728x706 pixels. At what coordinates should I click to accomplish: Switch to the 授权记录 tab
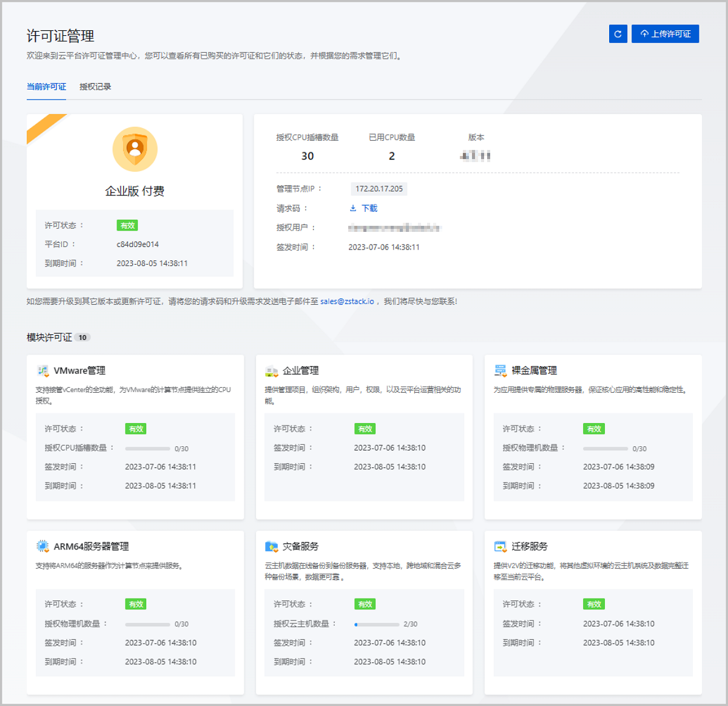(x=95, y=86)
